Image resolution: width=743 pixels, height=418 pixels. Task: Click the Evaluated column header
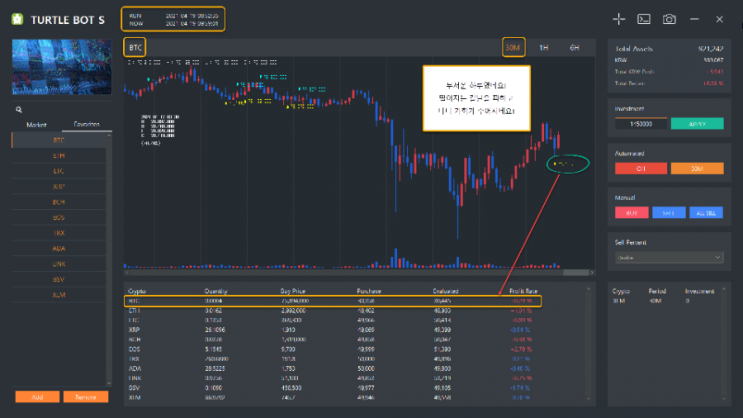445,291
